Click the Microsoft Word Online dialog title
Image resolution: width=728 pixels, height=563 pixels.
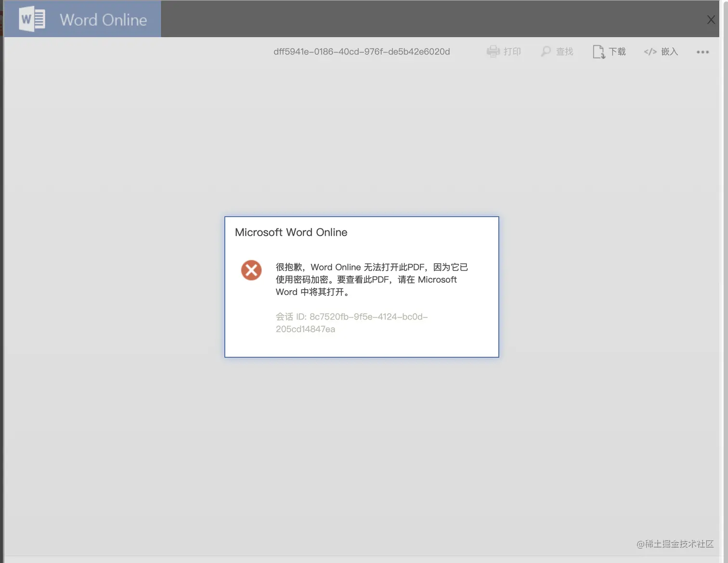291,232
